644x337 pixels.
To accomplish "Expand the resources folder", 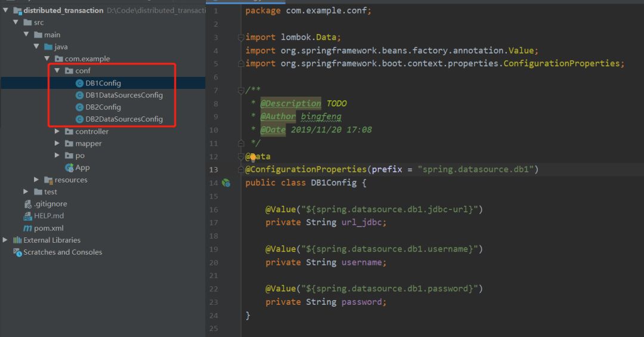I will coord(36,180).
